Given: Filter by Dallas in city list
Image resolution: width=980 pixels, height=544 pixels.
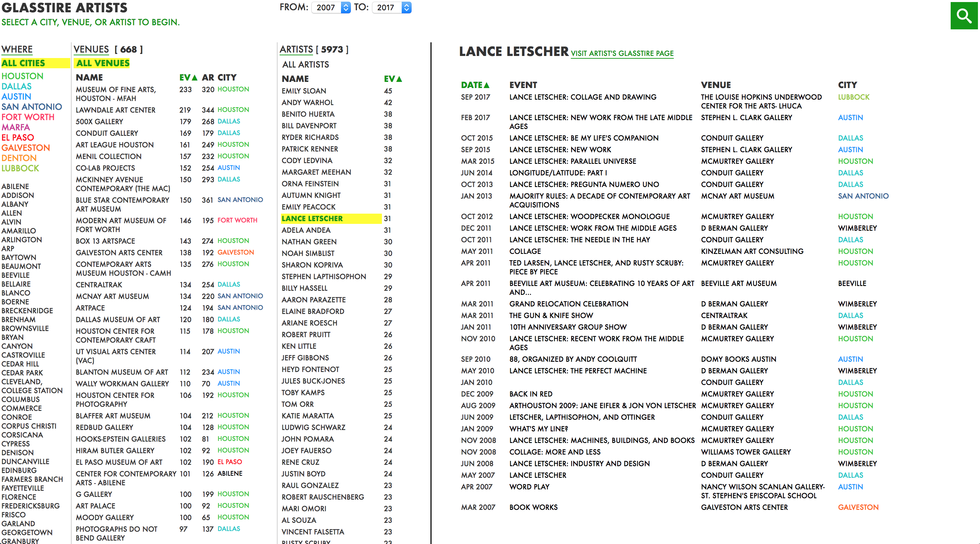Looking at the screenshot, I should (16, 86).
